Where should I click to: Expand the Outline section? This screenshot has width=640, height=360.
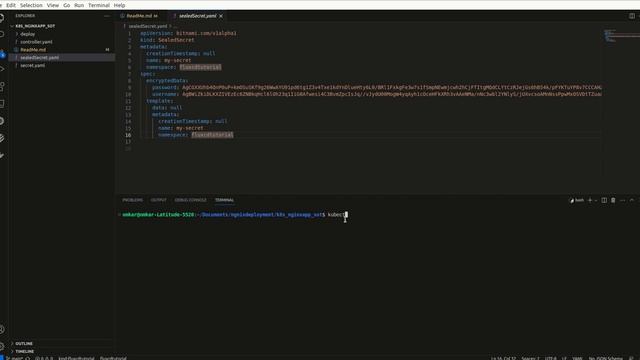click(24, 344)
